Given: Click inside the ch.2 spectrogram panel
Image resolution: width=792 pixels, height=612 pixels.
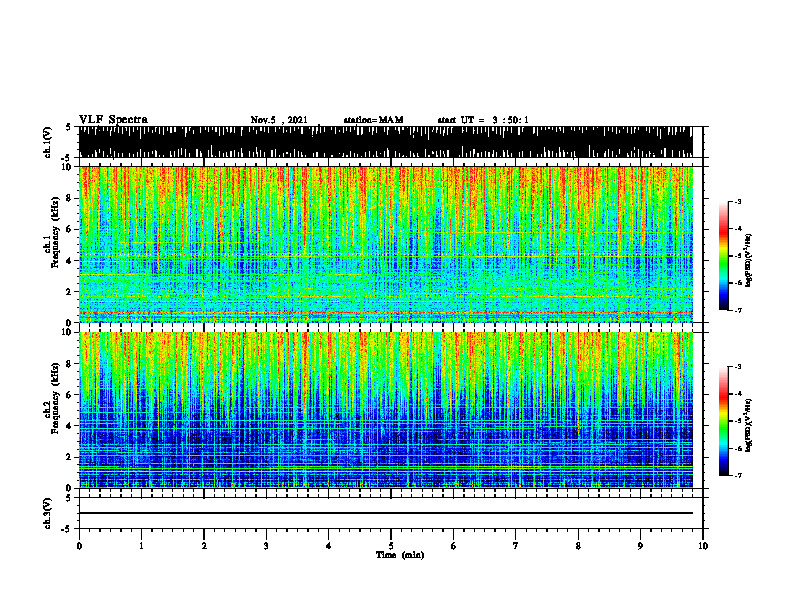Looking at the screenshot, I should [385, 410].
